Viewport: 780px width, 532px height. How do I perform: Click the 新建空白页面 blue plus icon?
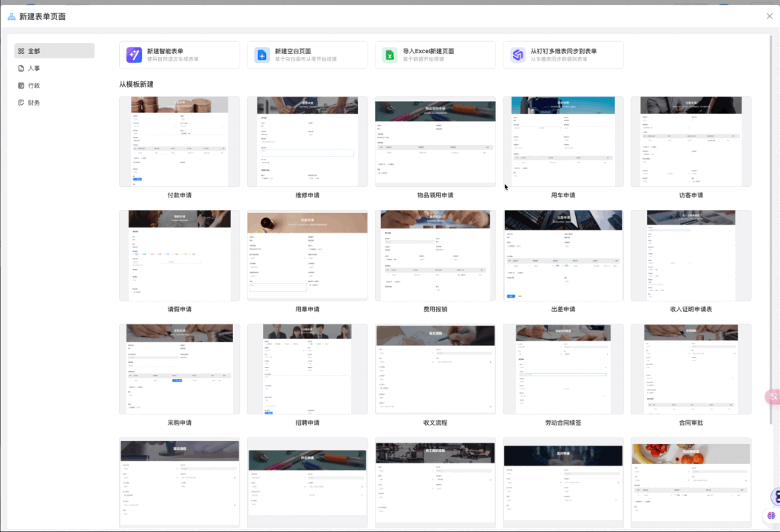[x=262, y=55]
